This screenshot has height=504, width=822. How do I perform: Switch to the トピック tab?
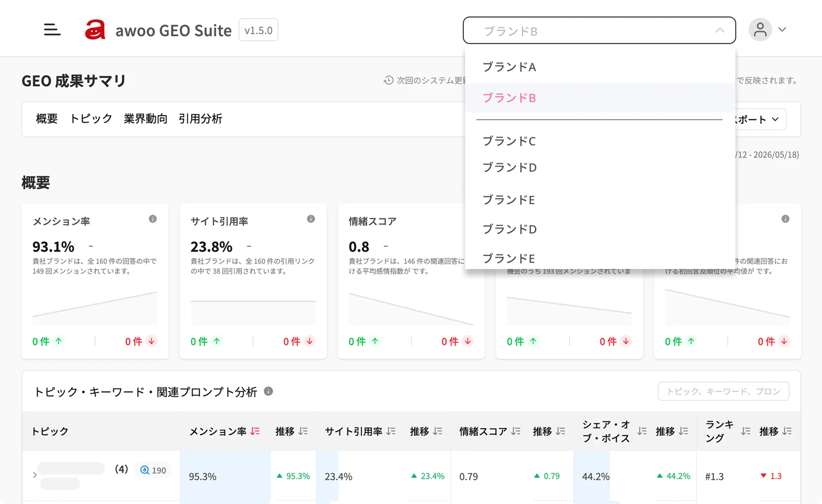[x=91, y=119]
